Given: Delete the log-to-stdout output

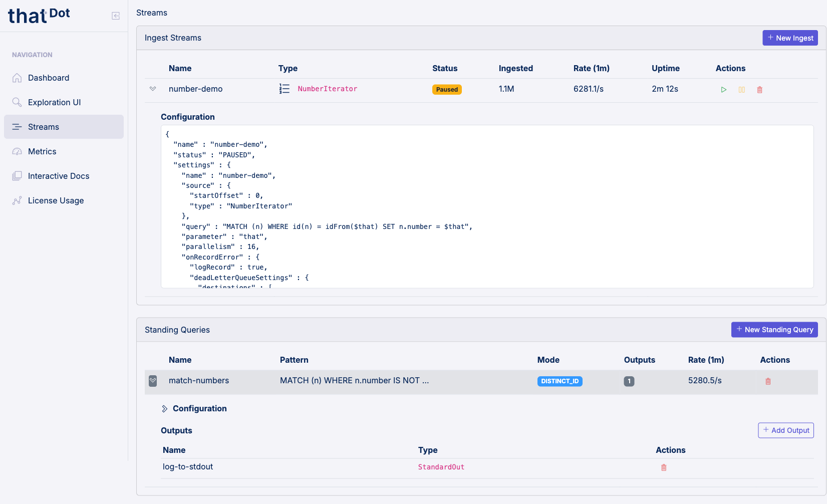Looking at the screenshot, I should click(x=664, y=467).
